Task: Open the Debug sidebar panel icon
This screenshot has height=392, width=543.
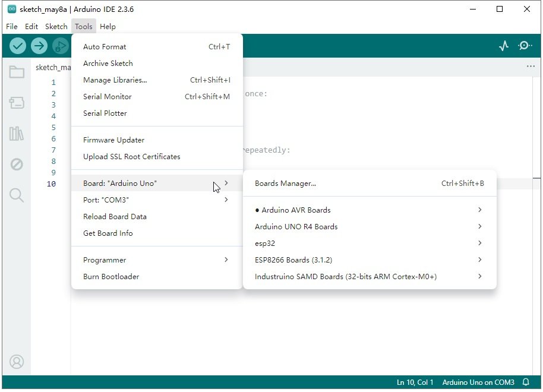Action: click(x=17, y=164)
